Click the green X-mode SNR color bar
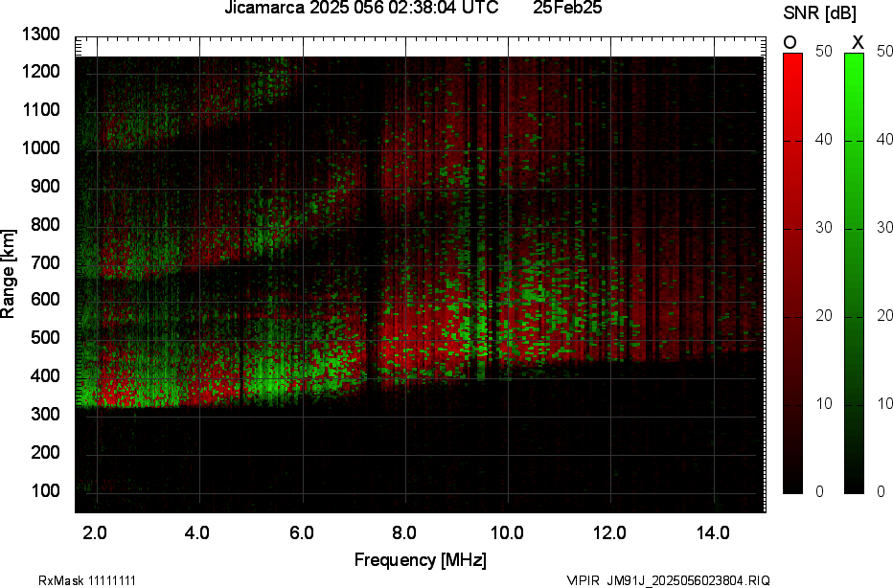893x588 pixels. point(854,273)
